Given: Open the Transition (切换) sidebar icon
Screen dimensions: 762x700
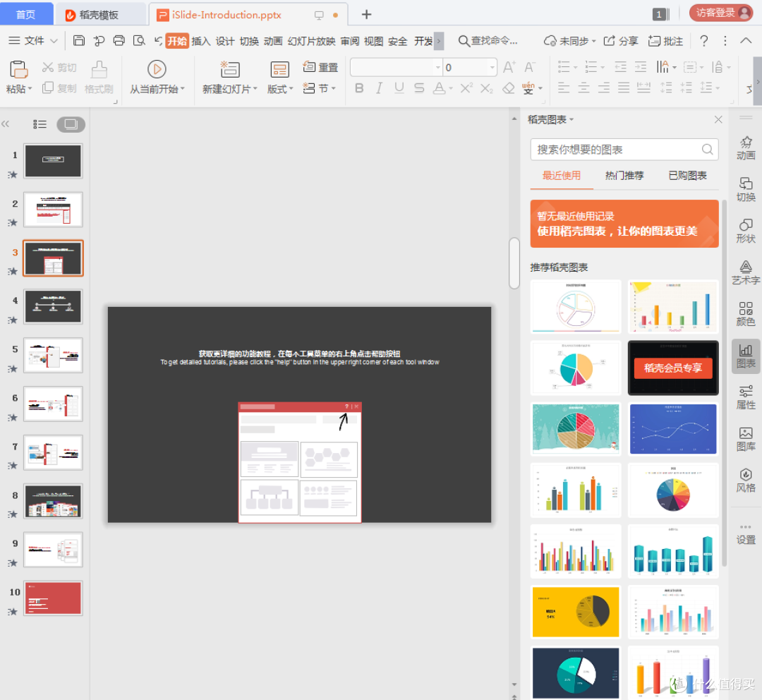Looking at the screenshot, I should tap(746, 190).
